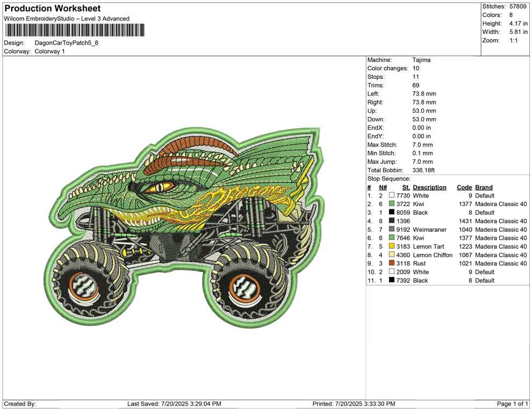
Task: Click the design name DagonCarToyPatch5_8
Action: [x=67, y=43]
